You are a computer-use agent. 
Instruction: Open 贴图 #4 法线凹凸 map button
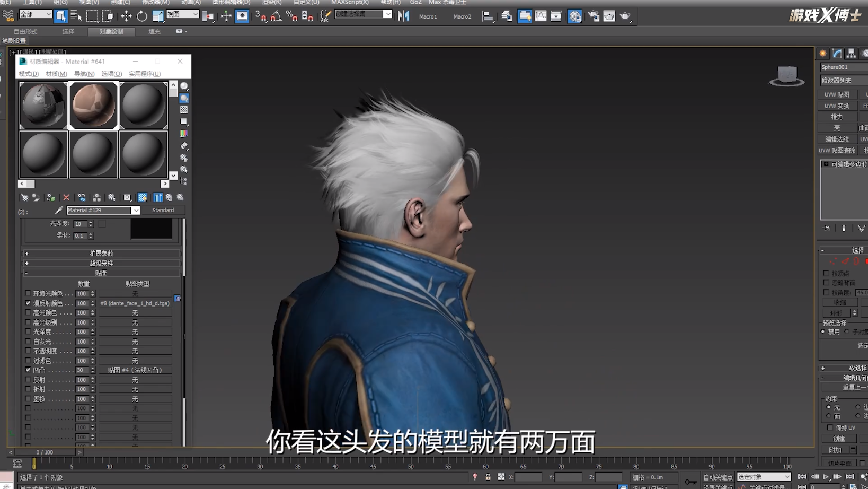135,370
